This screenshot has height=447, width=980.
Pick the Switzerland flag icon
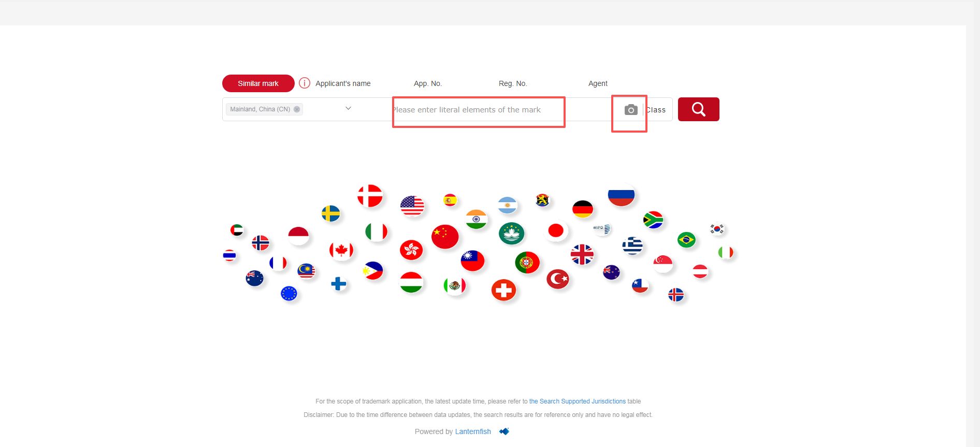coord(503,290)
